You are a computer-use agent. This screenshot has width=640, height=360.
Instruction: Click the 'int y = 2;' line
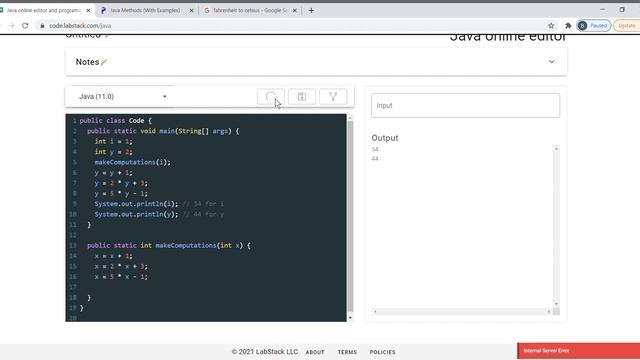point(113,152)
